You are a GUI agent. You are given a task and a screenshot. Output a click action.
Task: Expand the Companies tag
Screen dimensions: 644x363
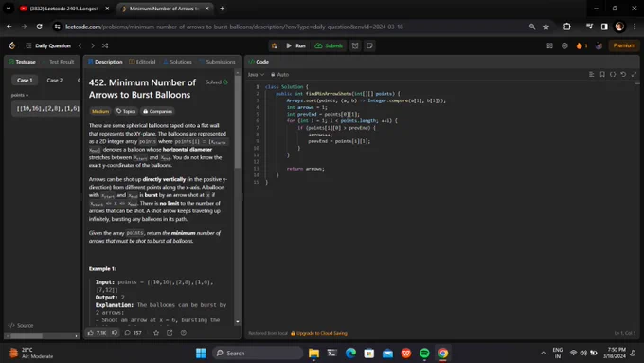(157, 111)
